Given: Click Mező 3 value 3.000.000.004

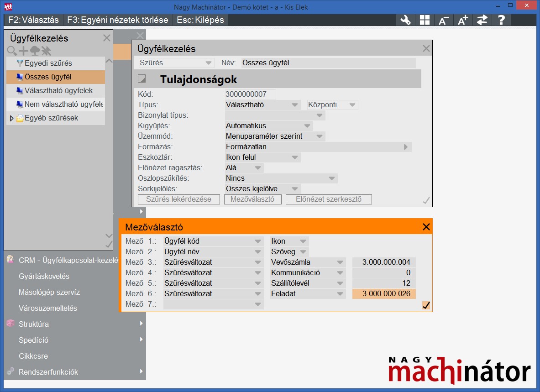Looking at the screenshot, I should click(384, 262).
